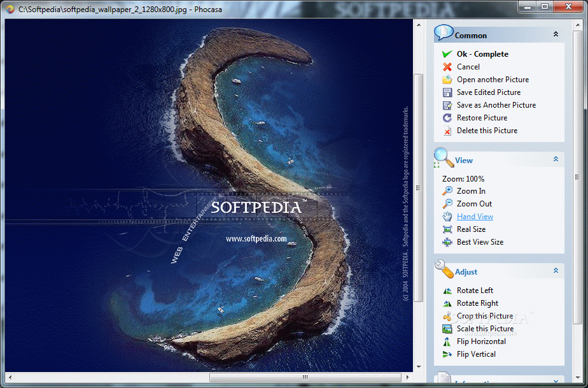Click the Adjust section wrench icon
The height and width of the screenshot is (388, 588).
coord(444,269)
